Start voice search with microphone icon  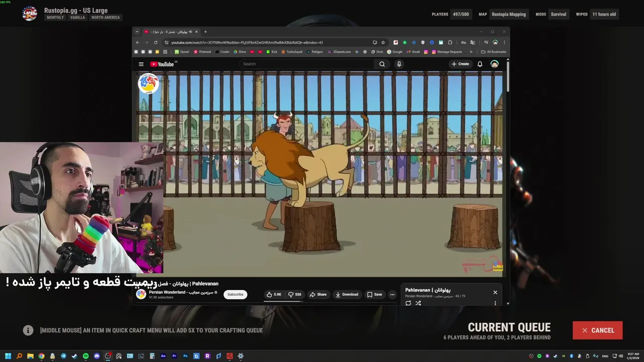399,64
